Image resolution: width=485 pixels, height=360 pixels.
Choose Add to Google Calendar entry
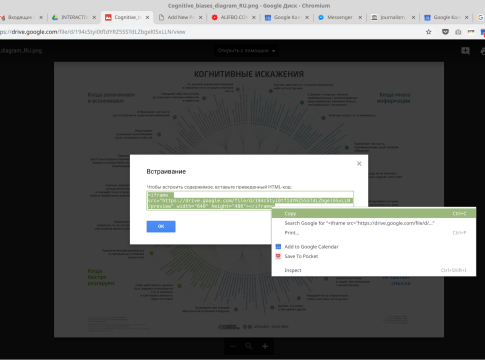[x=374, y=247]
